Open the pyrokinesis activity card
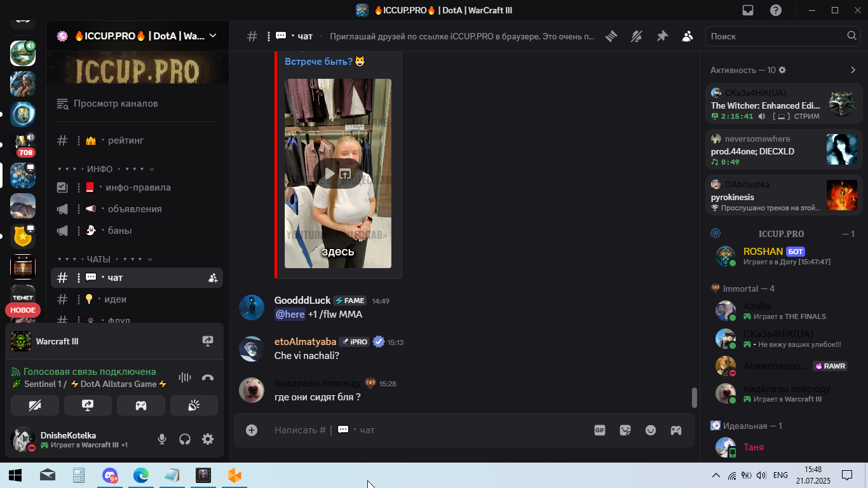The width and height of the screenshot is (868, 488). point(783,196)
